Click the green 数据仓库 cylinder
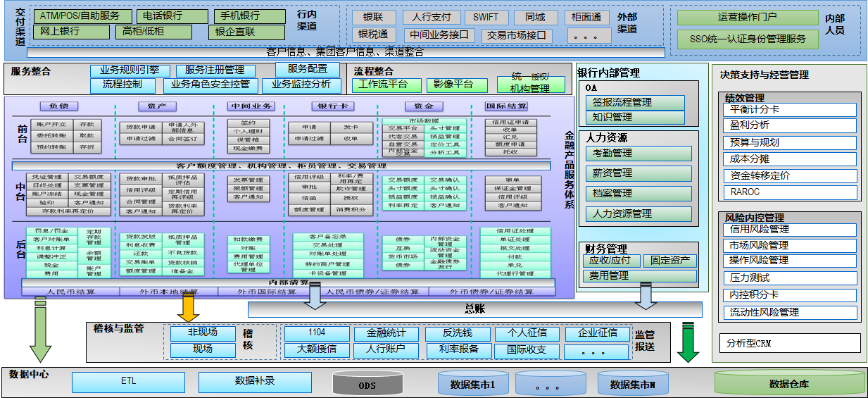The image size is (868, 398). (788, 384)
